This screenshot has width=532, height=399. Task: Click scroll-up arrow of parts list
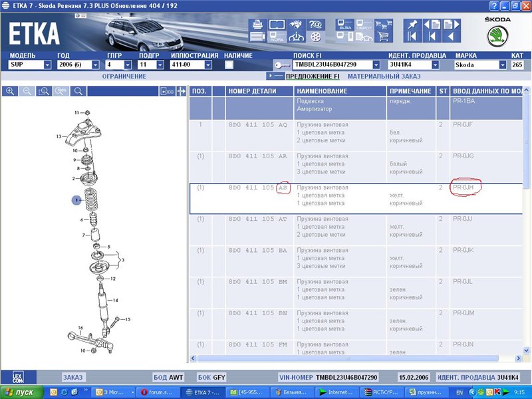526,90
